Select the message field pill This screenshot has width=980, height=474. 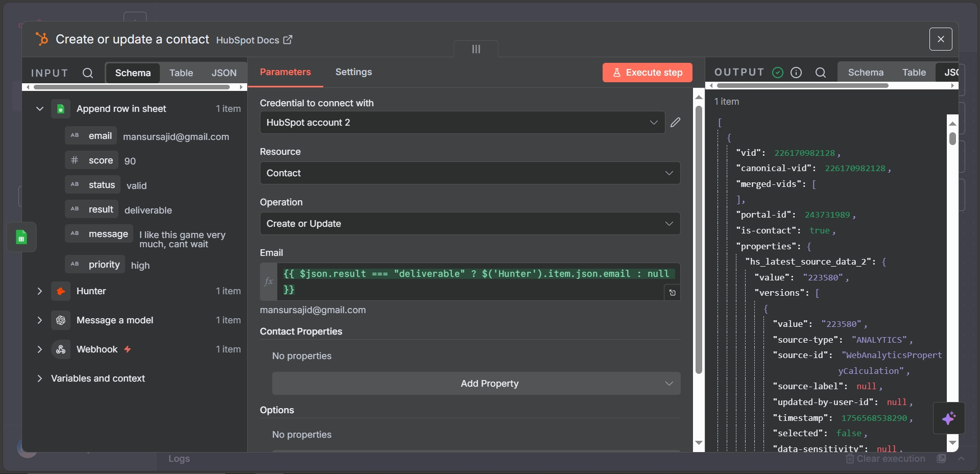coord(99,234)
